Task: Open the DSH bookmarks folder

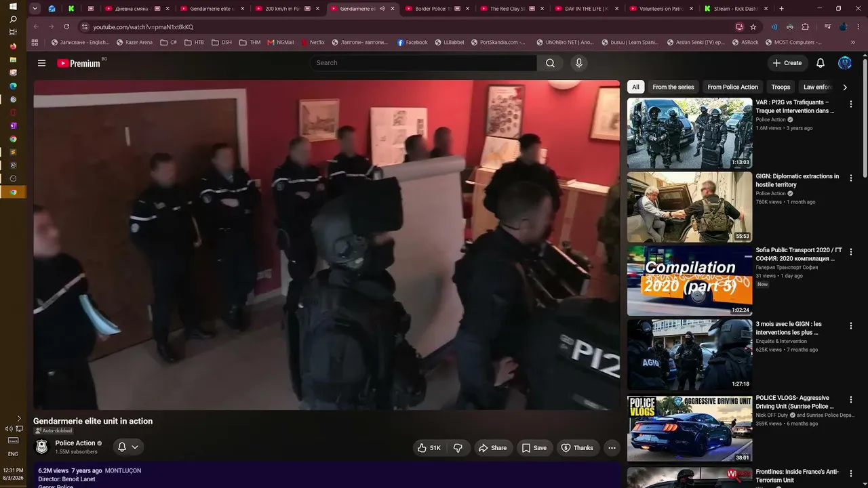Action: (222, 42)
